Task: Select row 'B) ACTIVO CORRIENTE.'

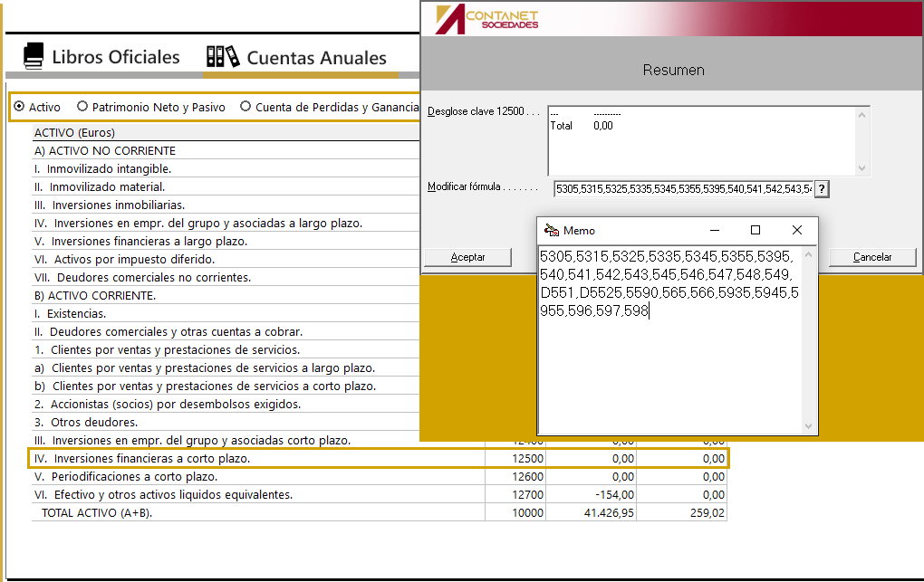Action: coord(226,296)
